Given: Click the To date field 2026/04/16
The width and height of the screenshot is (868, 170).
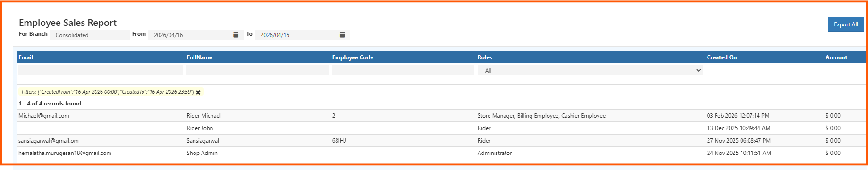Looking at the screenshot, I should tap(297, 35).
